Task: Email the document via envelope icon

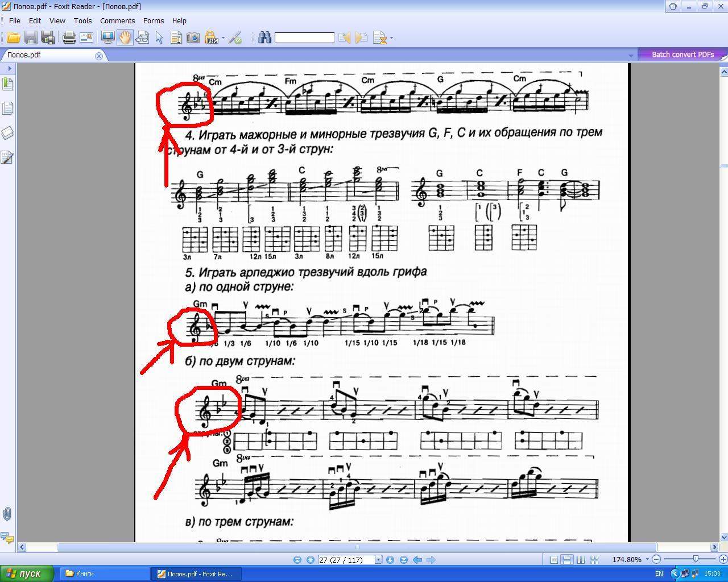Action: point(86,38)
